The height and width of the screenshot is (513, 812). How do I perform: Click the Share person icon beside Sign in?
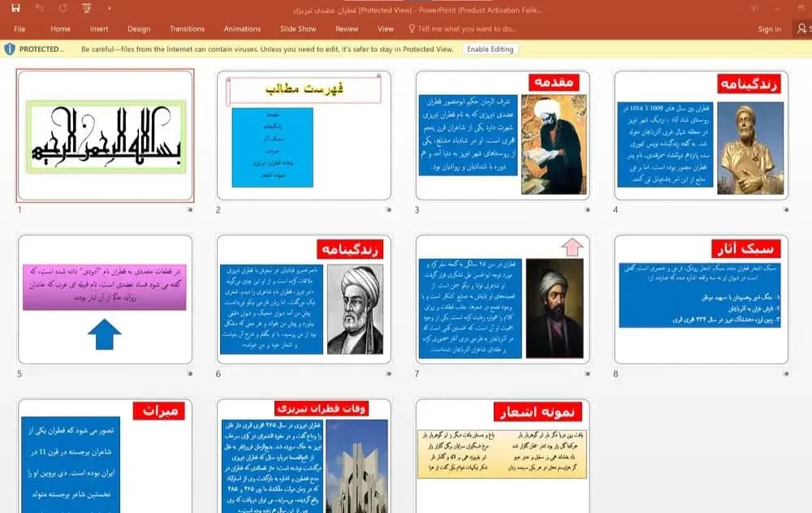pos(802,29)
